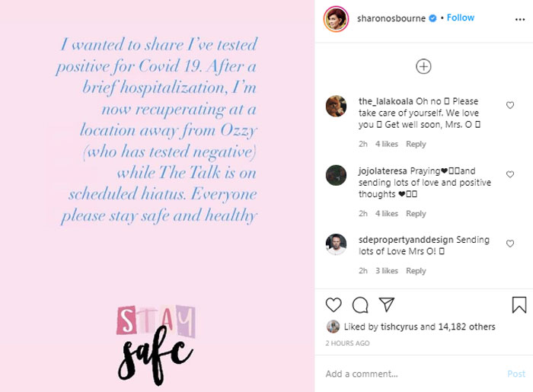Follow sharonosbourne
This screenshot has width=533, height=392.
point(460,18)
